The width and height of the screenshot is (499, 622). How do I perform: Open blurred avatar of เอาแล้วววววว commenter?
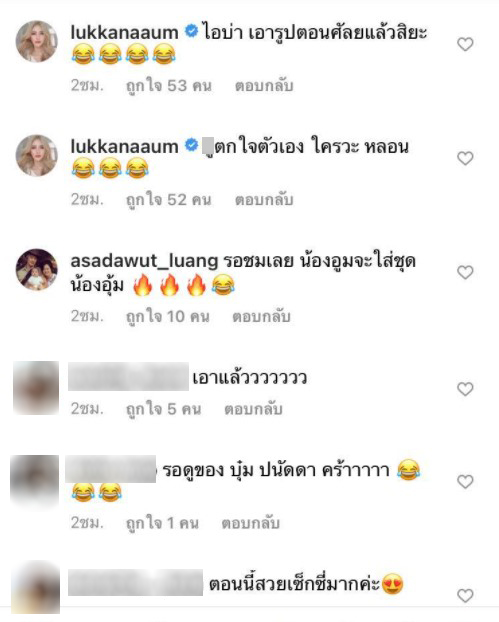coord(36,388)
